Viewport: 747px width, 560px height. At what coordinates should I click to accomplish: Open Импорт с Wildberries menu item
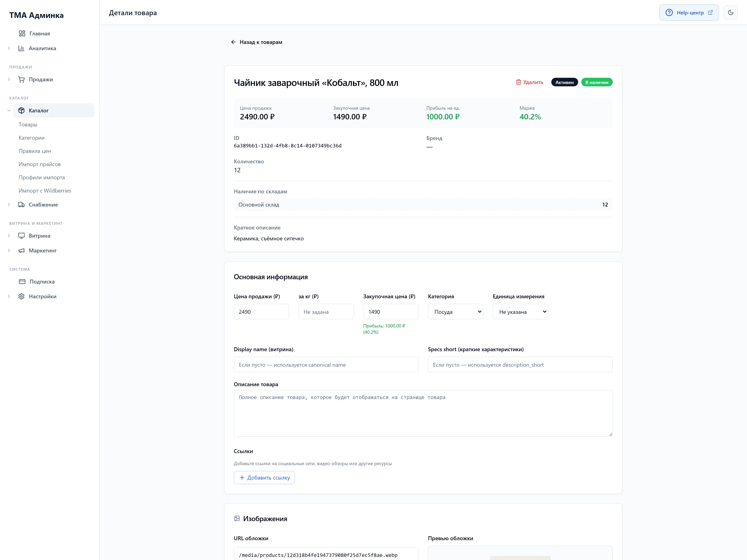(x=45, y=191)
